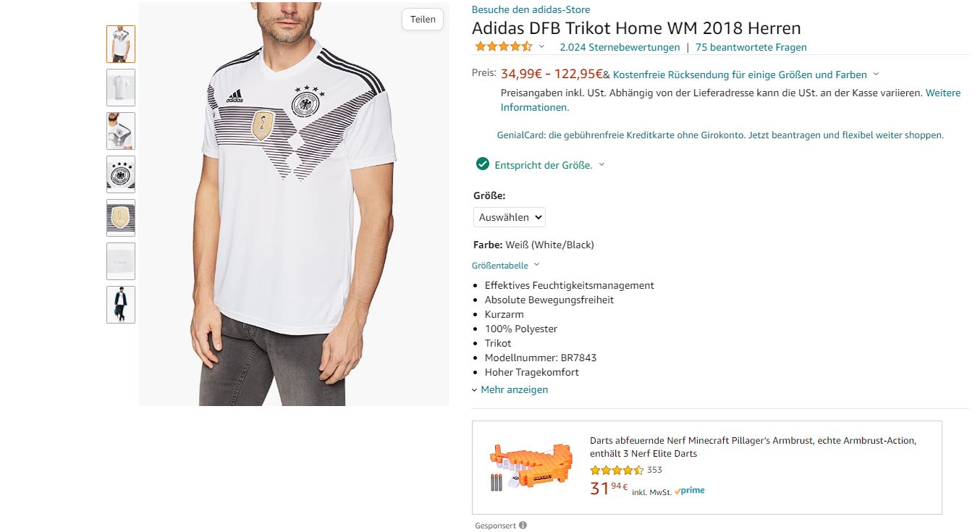Expand "Entspricht der Größe" fit feedback
980x532 pixels.
[x=601, y=165]
